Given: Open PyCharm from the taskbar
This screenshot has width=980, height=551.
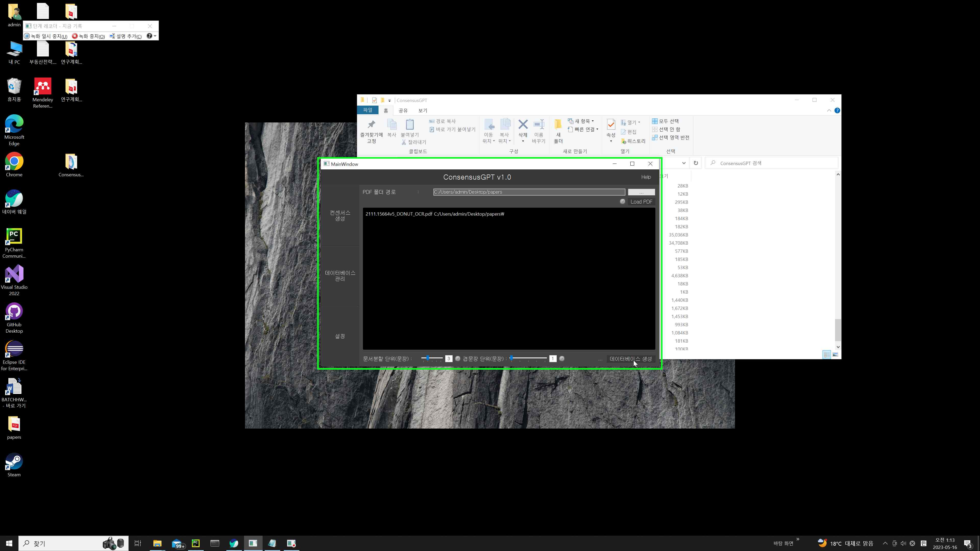Looking at the screenshot, I should point(195,543).
